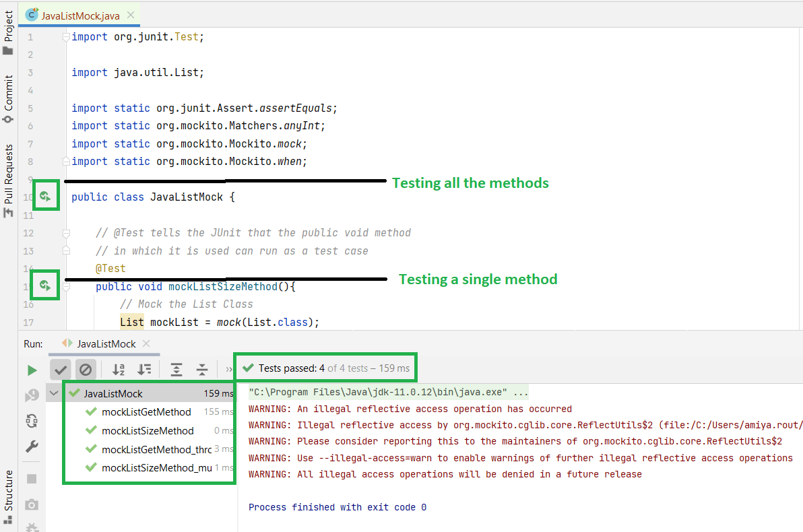
Task: Switch to JavaListMock.java editor tab
Action: [80, 15]
